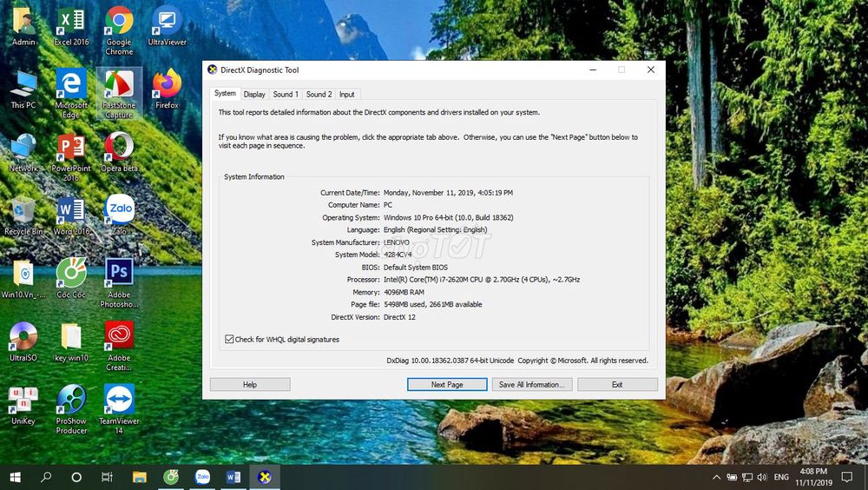The width and height of the screenshot is (868, 490).
Task: Switch to Cốc Cốc taskbar button
Action: pos(171,477)
